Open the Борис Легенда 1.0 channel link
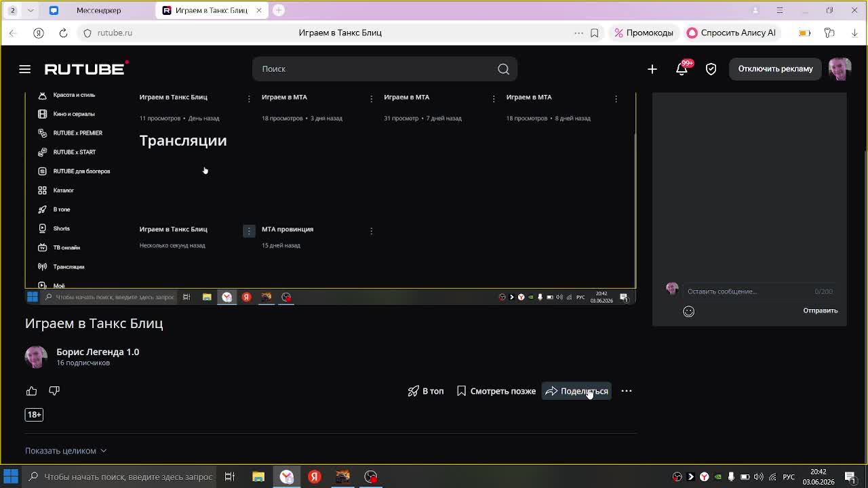The image size is (868, 488). (x=98, y=352)
